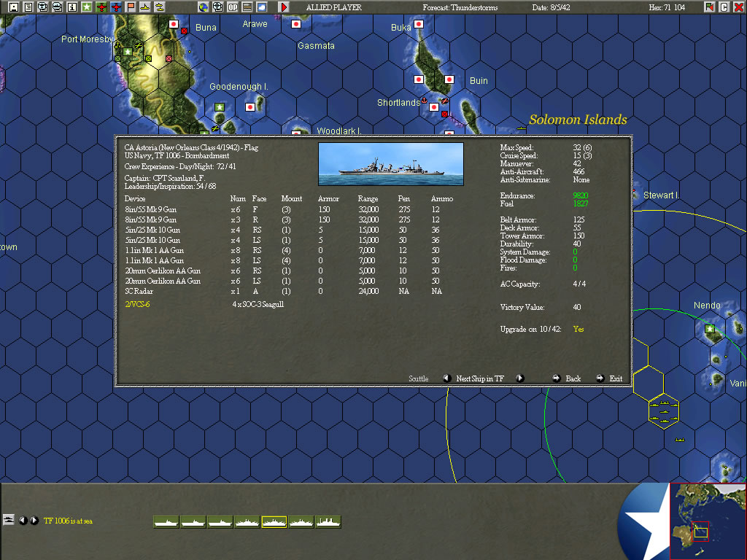Click the orange flag toolbar icon
This screenshot has width=747, height=560.
pos(131,7)
